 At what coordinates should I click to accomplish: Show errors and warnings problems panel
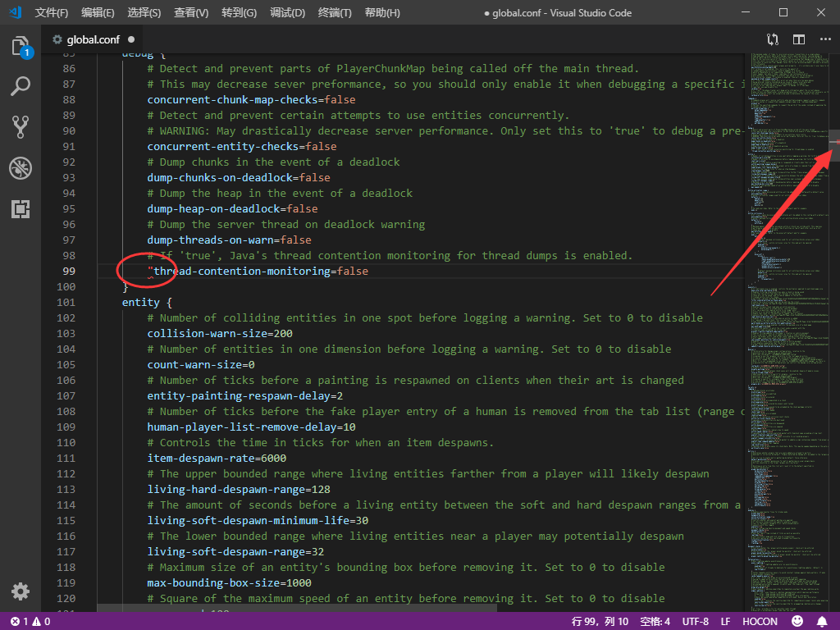point(30,621)
